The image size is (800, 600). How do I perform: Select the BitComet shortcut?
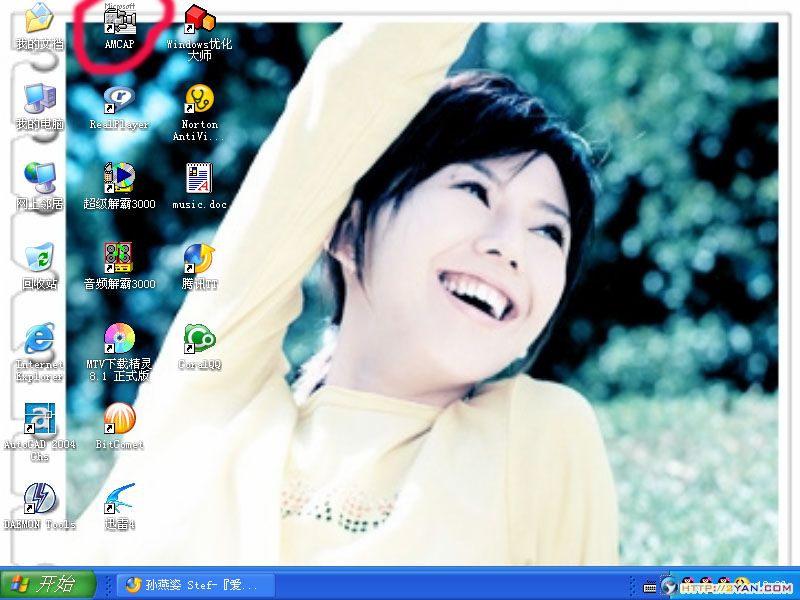click(x=119, y=418)
